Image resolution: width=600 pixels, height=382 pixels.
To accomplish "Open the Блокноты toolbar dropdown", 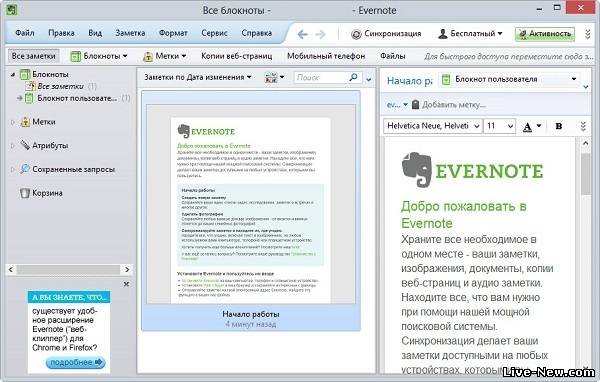I will click(x=99, y=56).
